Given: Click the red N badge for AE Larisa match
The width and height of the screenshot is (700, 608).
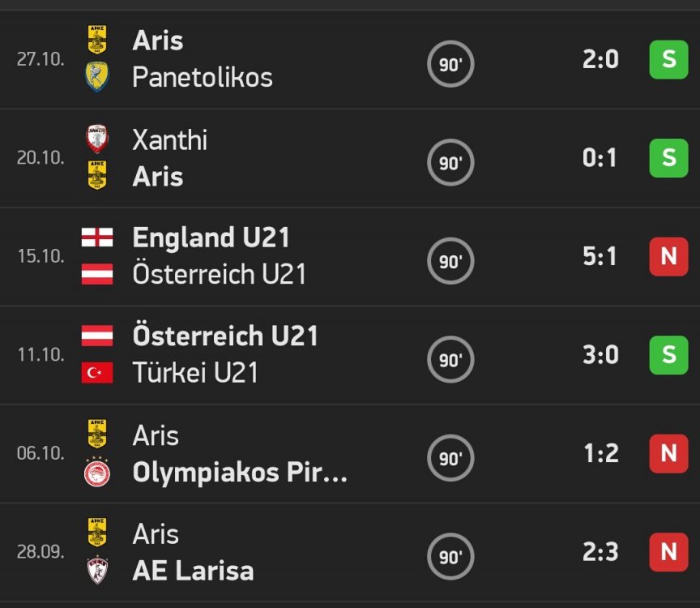Looking at the screenshot, I should pos(668,552).
